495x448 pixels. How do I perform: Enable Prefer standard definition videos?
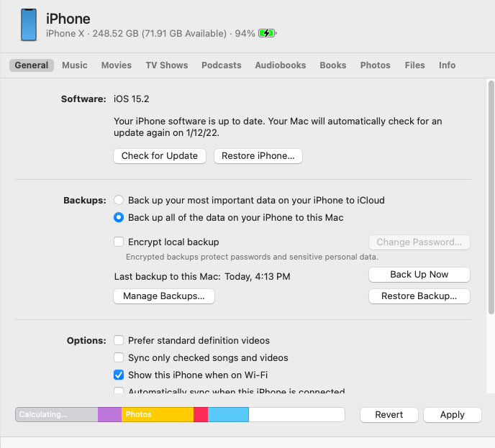pos(119,340)
